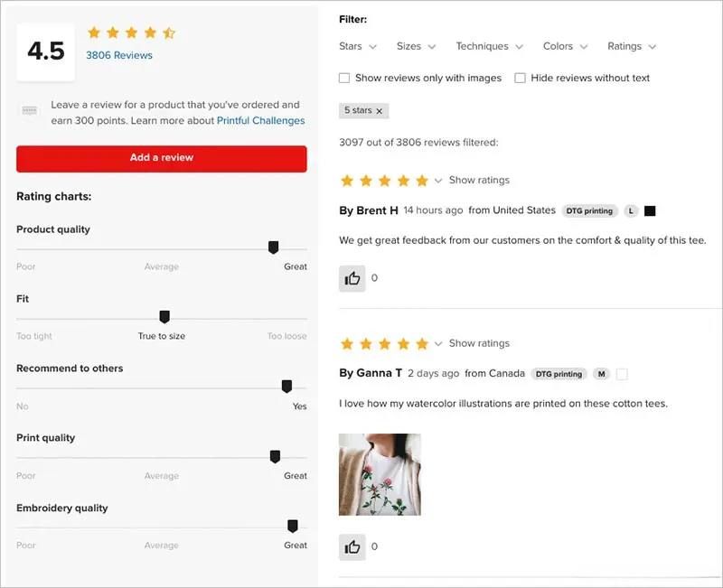Like Ganna T's review with thumbs-up
Screen dimensions: 723x588
352,546
